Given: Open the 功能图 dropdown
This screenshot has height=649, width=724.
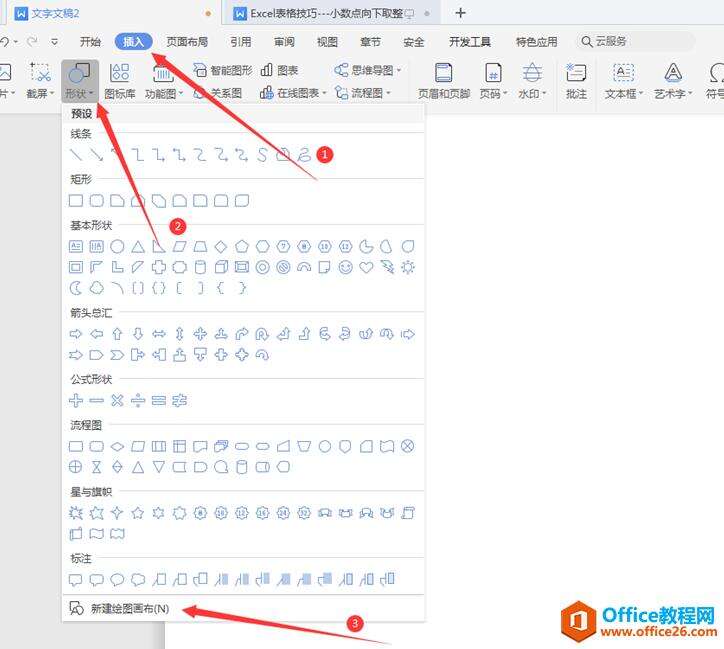Looking at the screenshot, I should [x=163, y=81].
